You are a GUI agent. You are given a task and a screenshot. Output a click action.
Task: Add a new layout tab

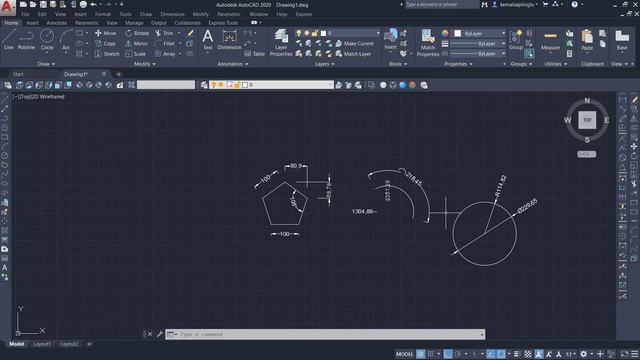(x=89, y=344)
